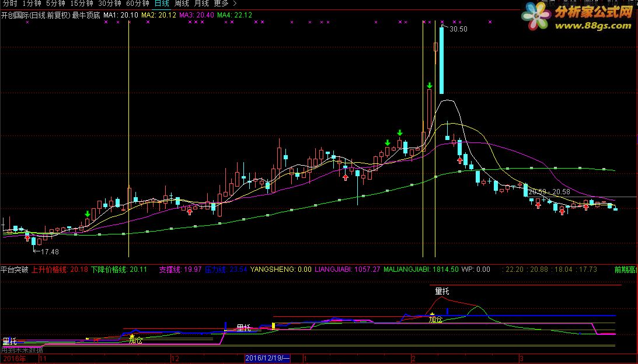638x364 pixels.
Task: Click the MA3: 20.40 value
Action: [197, 15]
